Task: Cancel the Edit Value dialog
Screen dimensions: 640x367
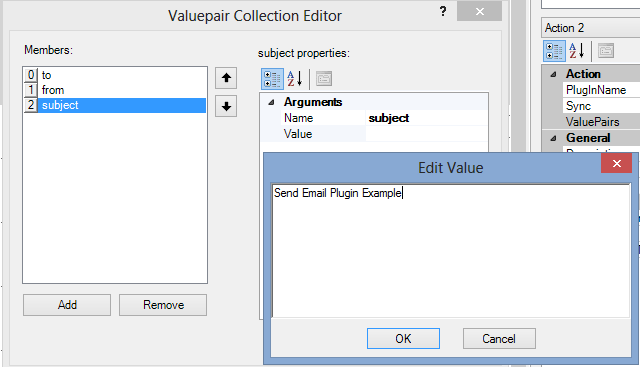Action: pos(499,338)
